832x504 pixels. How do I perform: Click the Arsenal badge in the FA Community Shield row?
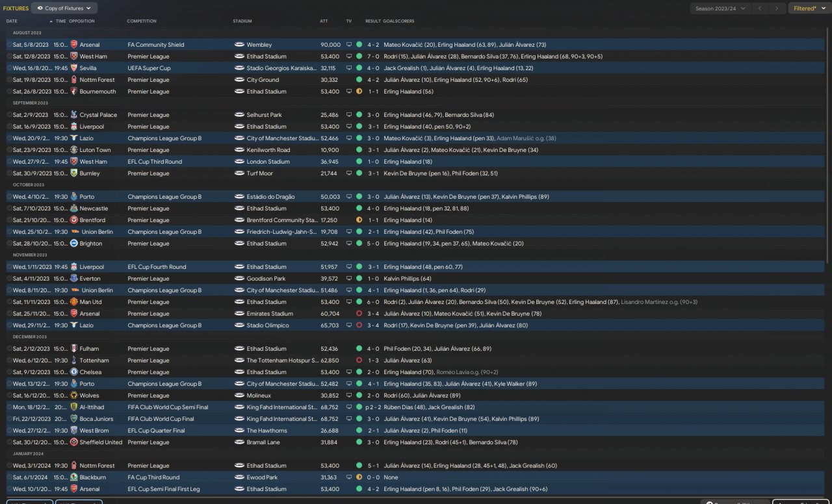click(x=74, y=45)
